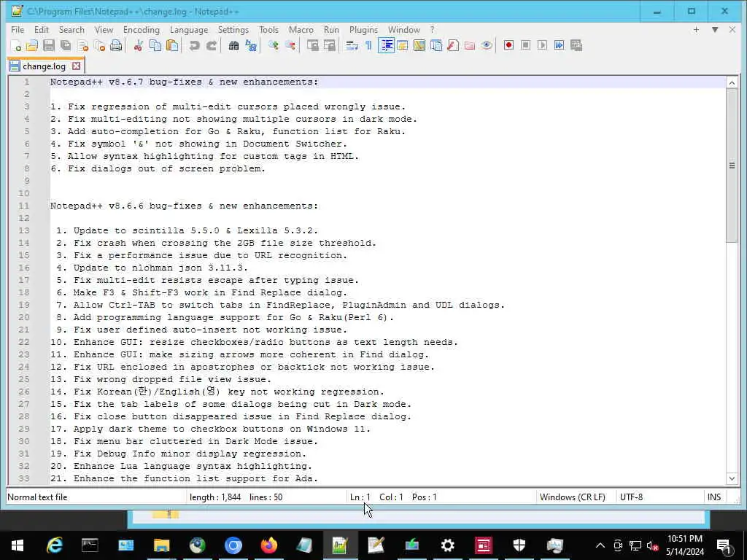Viewport: 747px width, 560px height.
Task: Click the X beside the menu bar dropdown
Action: click(x=732, y=29)
